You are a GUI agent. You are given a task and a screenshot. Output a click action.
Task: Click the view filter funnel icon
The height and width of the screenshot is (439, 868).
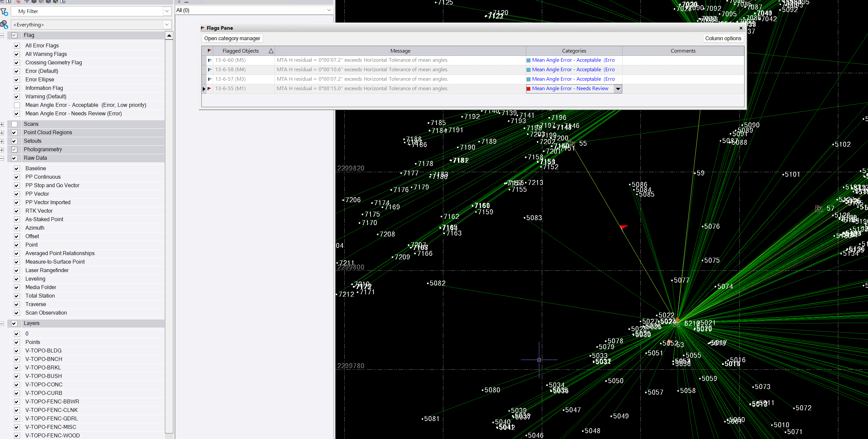click(4, 12)
